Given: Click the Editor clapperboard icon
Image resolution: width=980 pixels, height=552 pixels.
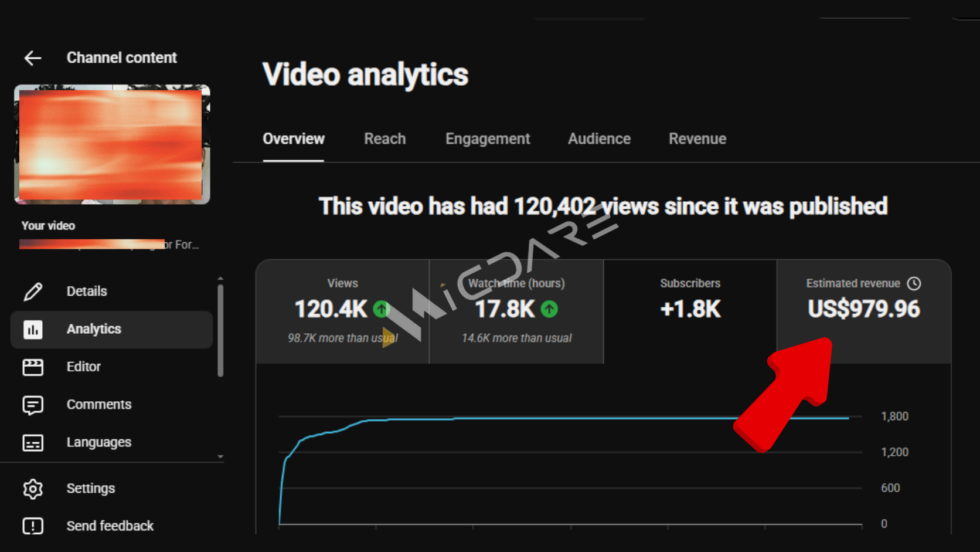Looking at the screenshot, I should [x=33, y=367].
